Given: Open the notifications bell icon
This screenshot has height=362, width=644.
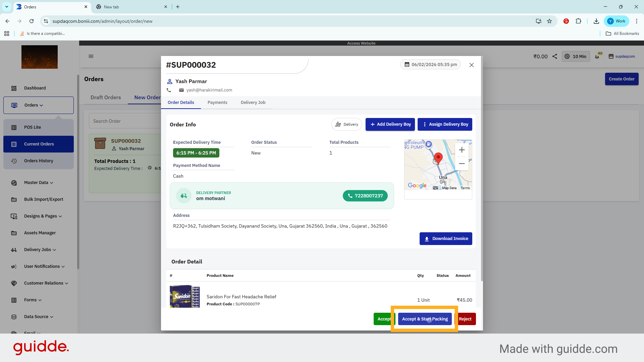Looking at the screenshot, I should point(597,56).
